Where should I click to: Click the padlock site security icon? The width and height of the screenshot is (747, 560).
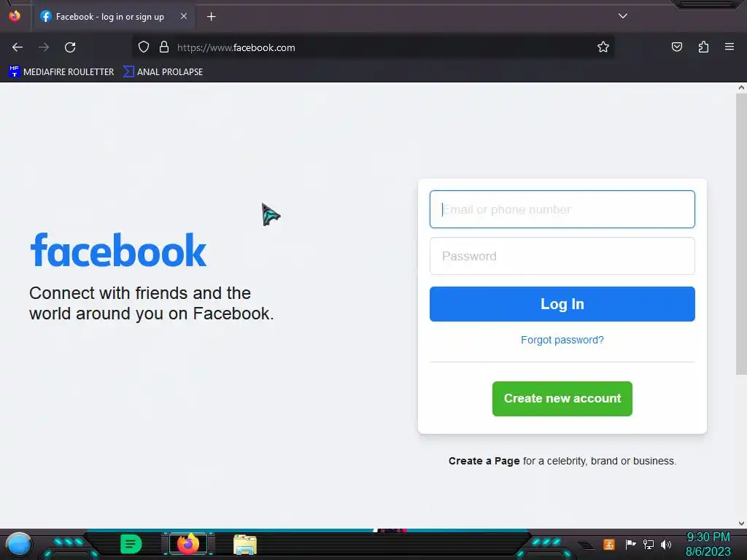164,47
